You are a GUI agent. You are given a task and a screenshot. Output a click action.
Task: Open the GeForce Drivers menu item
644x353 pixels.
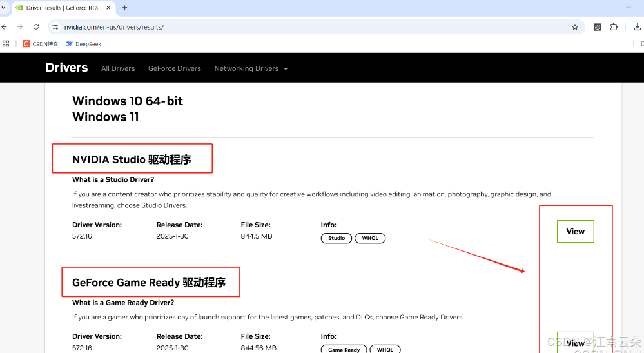click(x=175, y=68)
